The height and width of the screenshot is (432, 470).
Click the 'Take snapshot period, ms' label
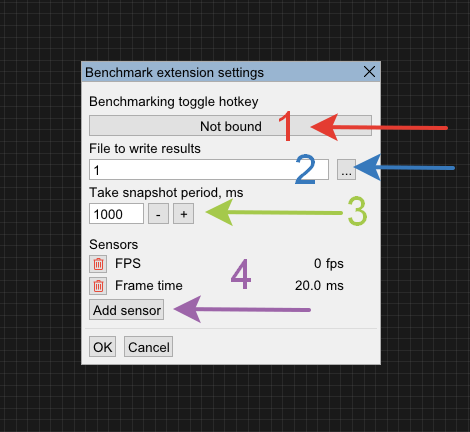tap(166, 193)
